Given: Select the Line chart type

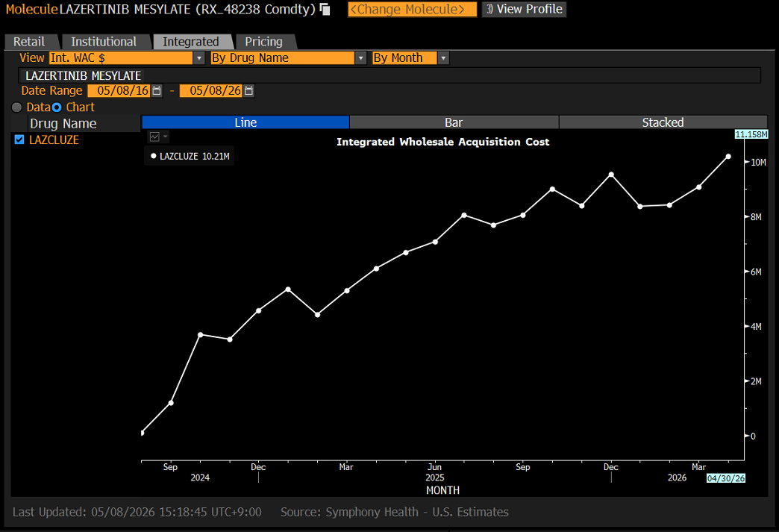Looking at the screenshot, I should click(246, 122).
